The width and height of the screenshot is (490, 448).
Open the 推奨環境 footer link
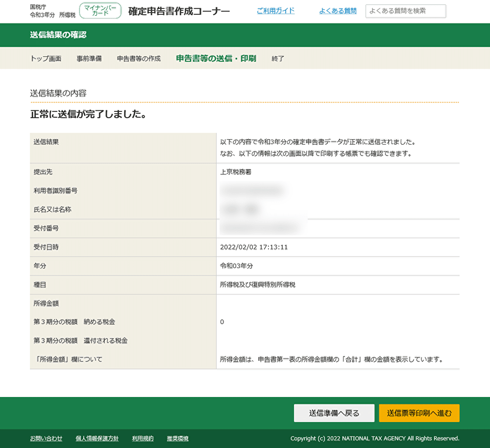[177, 438]
